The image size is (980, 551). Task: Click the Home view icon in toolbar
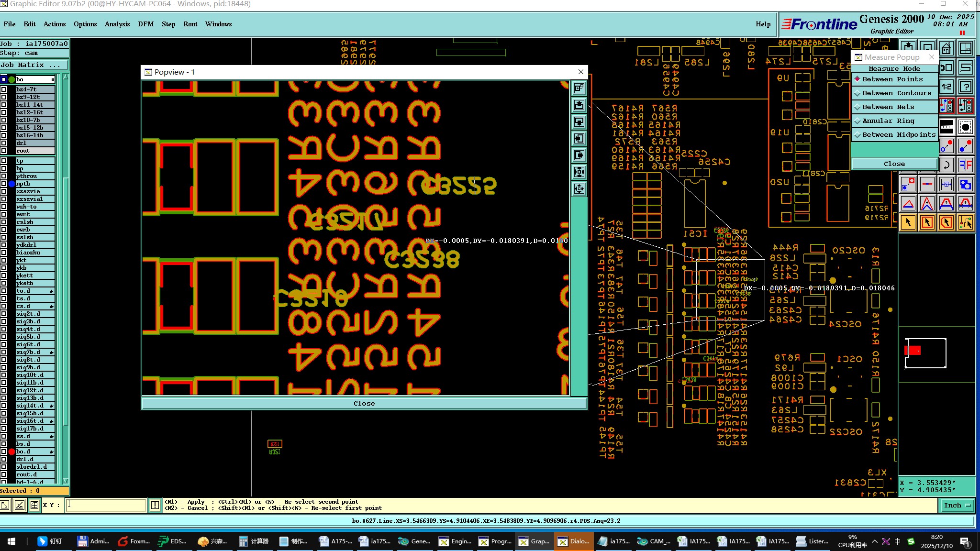pos(946,49)
